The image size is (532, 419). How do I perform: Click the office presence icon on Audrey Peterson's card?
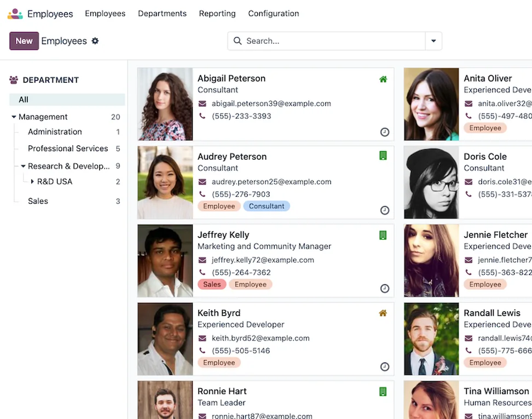(x=383, y=156)
